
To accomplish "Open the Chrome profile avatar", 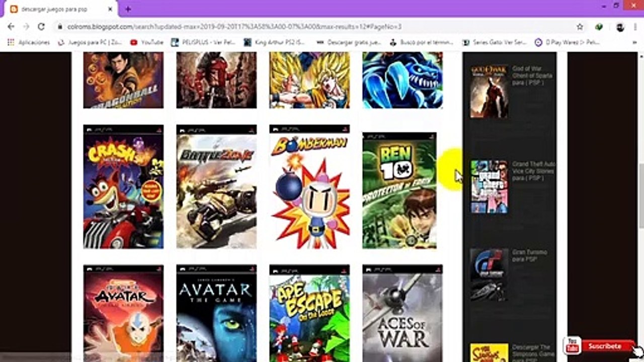I will coord(620,27).
